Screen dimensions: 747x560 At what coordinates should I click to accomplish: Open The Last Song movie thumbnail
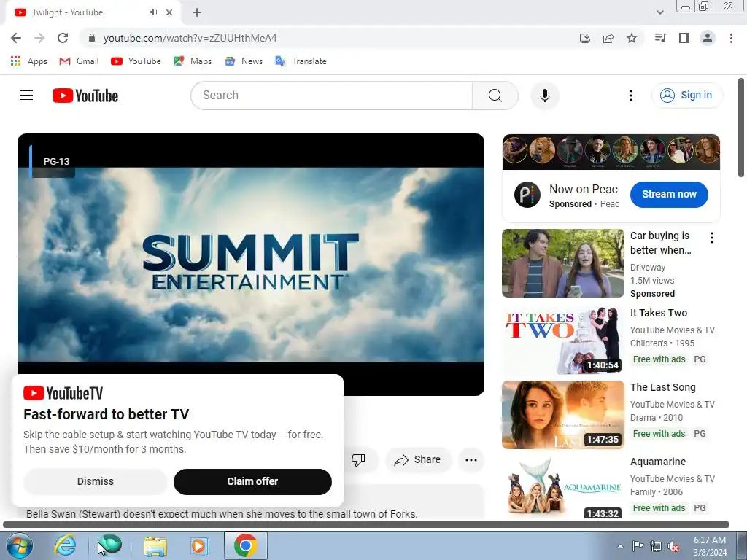point(562,415)
